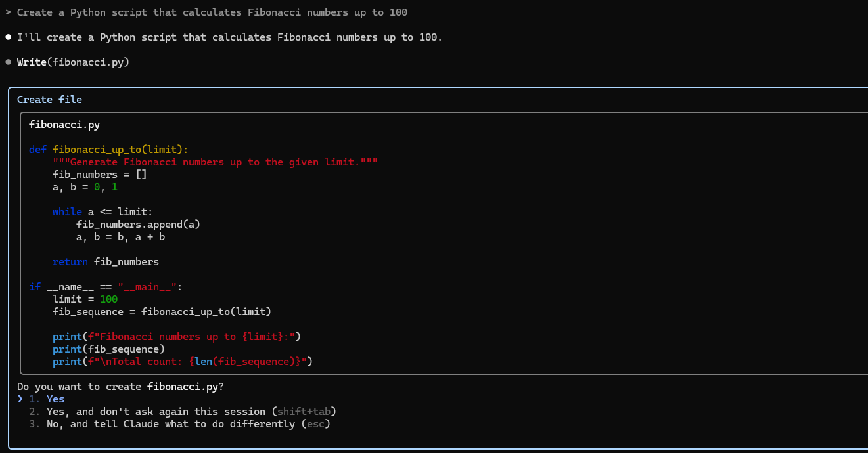Click the "def fibonacci_up_to(limit):" line

pyautogui.click(x=108, y=150)
